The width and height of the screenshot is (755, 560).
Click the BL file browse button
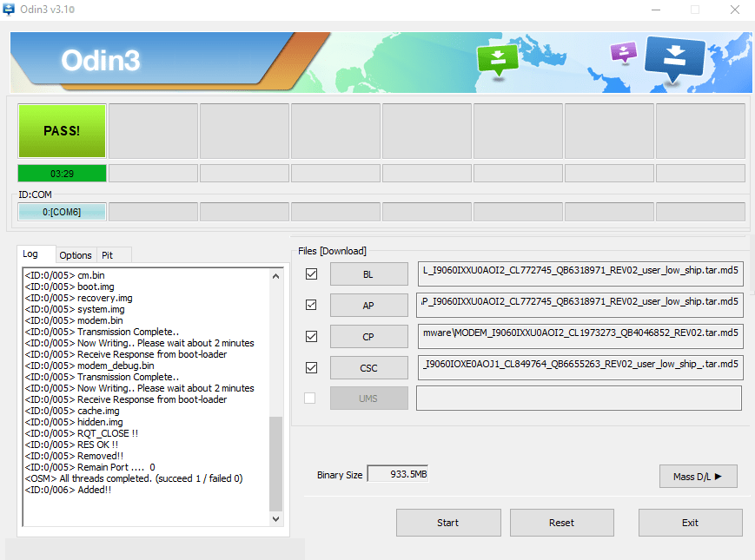pyautogui.click(x=369, y=274)
